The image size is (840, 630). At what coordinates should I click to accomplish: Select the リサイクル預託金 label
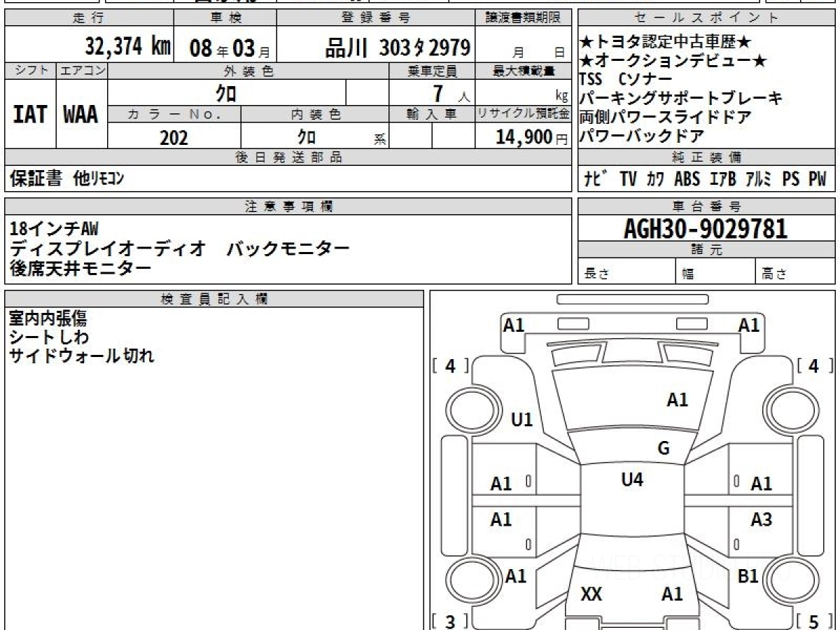coord(524,115)
